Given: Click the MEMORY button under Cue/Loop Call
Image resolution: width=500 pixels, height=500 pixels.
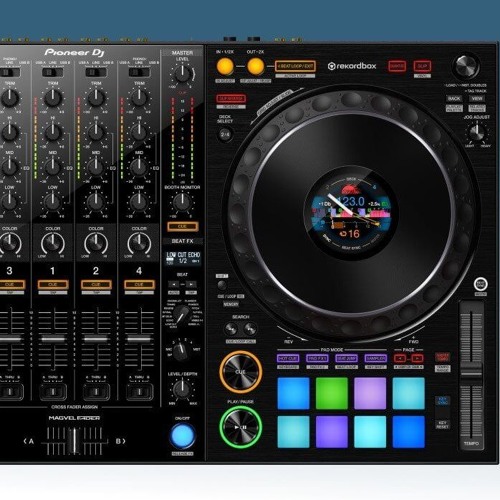Looking at the screenshot, I should click(231, 304).
